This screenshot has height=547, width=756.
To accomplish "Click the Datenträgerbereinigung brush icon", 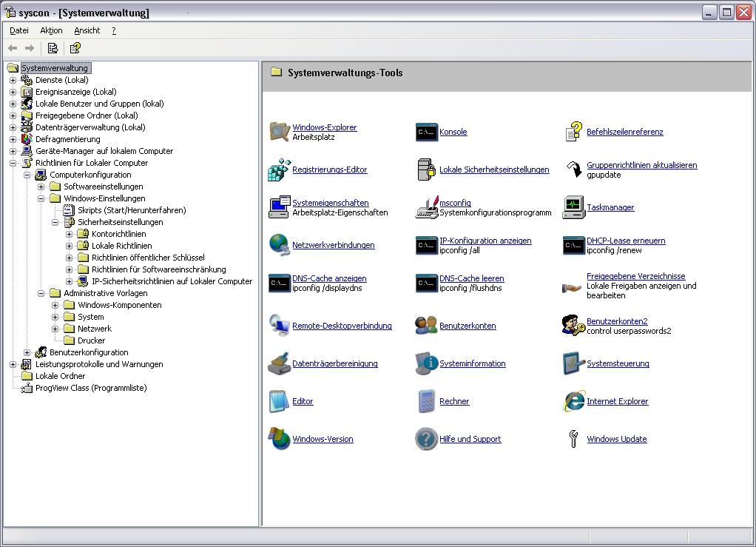I will [279, 363].
